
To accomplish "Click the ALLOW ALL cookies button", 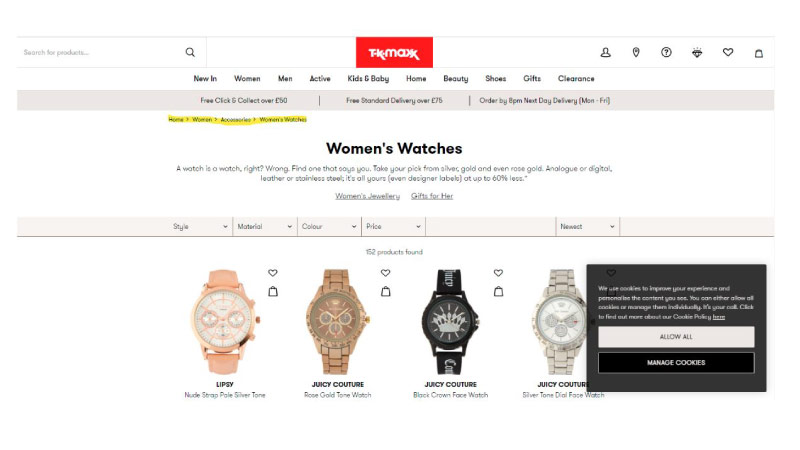I will coord(676,337).
